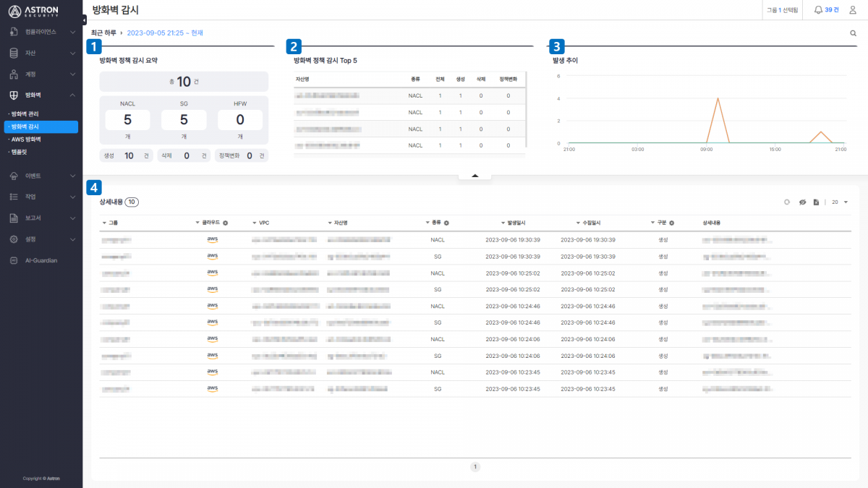868x488 pixels.
Task: Click the 이벤트 sidebar icon
Action: [x=14, y=176]
